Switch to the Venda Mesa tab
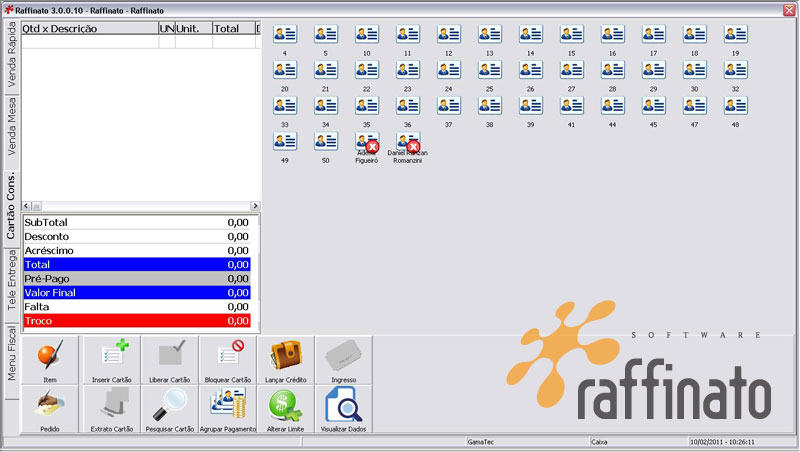The height and width of the screenshot is (452, 800). (x=12, y=127)
